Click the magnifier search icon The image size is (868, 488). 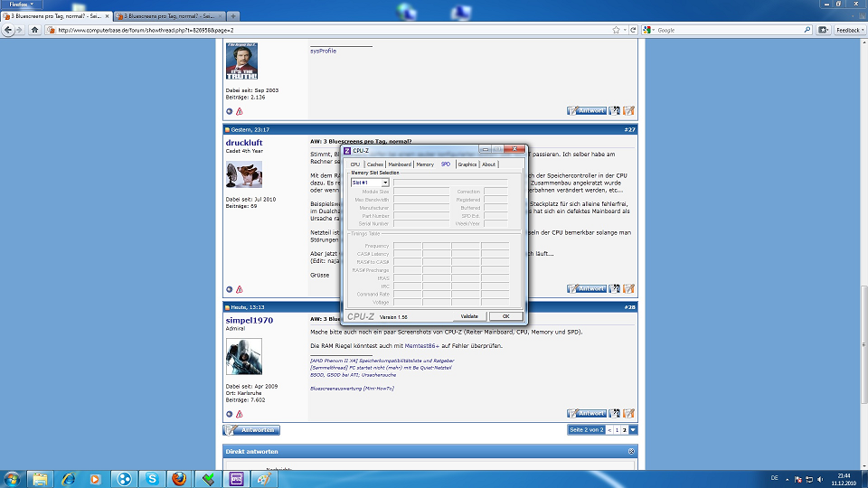coord(807,30)
